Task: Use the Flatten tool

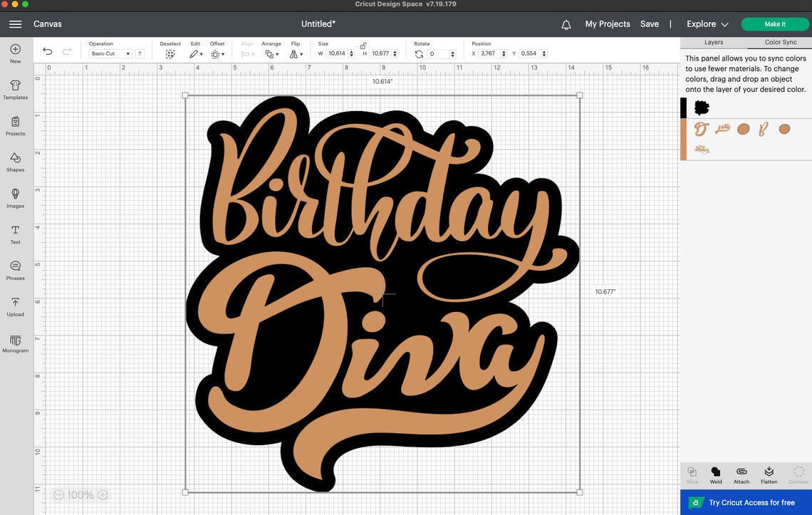Action: [769, 474]
